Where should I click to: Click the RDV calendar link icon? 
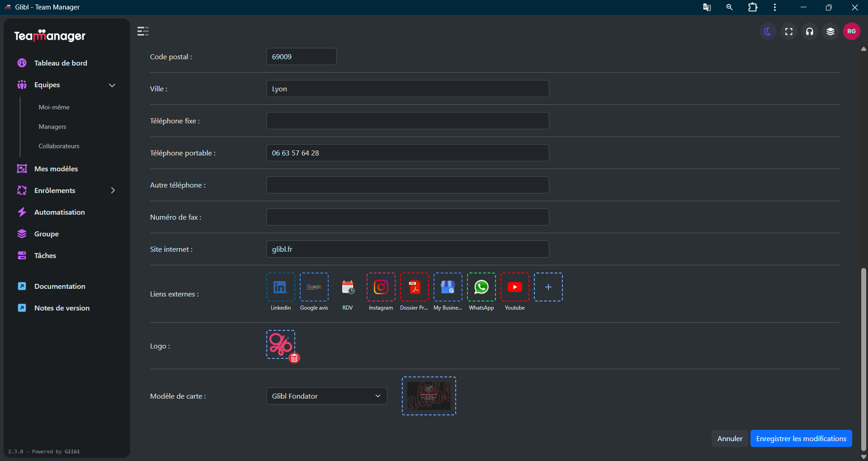click(347, 287)
